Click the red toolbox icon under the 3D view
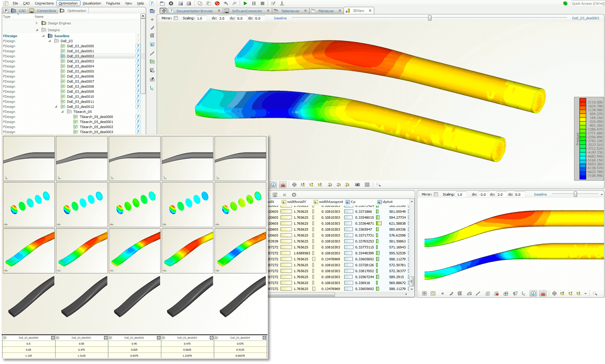Image resolution: width=605 pixels, height=364 pixels. pos(283,185)
